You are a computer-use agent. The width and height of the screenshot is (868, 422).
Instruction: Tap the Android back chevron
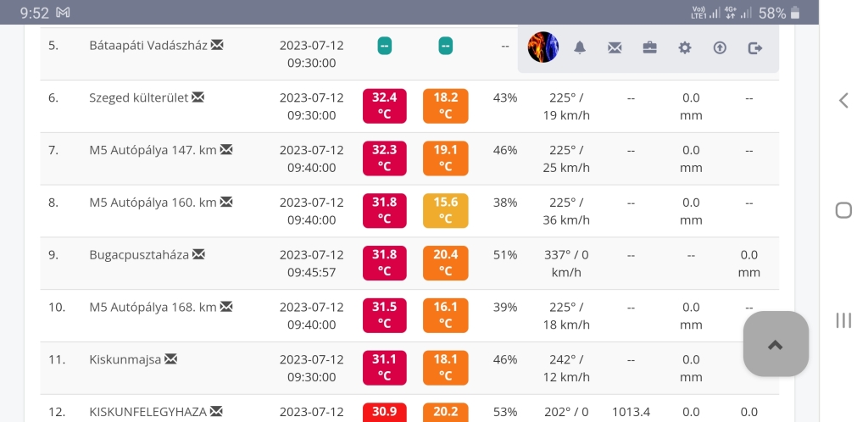(843, 101)
